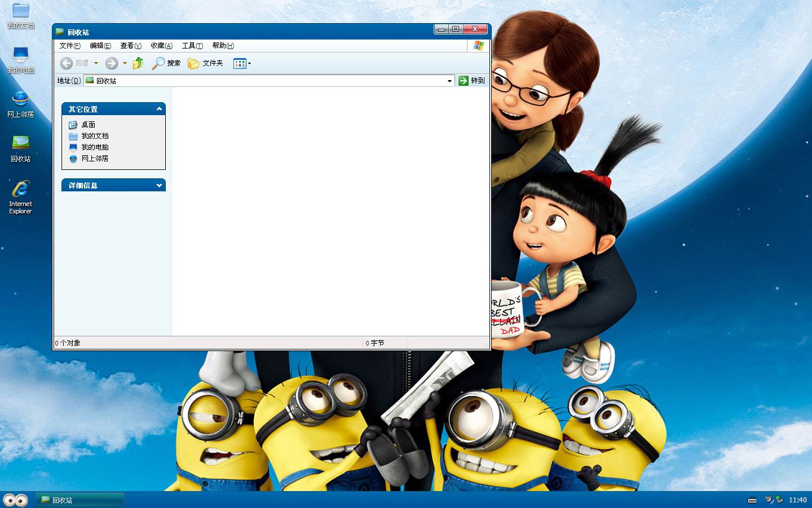Open the 文件(F) menu
The image size is (812, 508).
point(70,46)
